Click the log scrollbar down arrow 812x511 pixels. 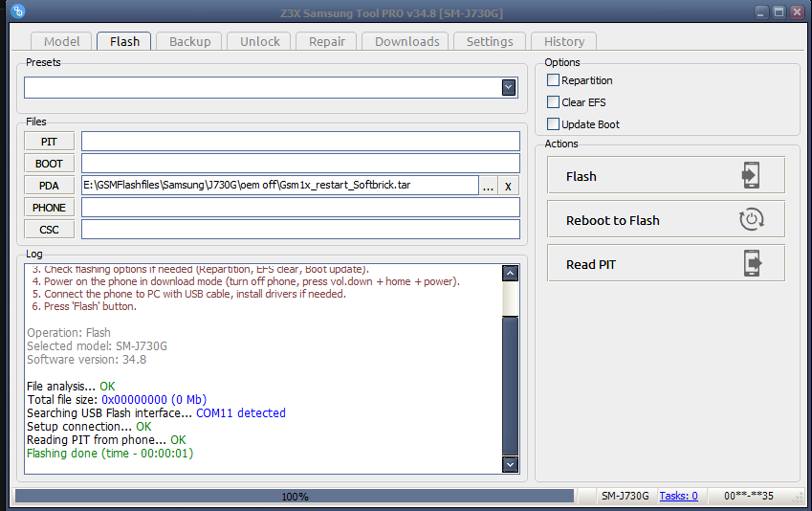[x=510, y=464]
